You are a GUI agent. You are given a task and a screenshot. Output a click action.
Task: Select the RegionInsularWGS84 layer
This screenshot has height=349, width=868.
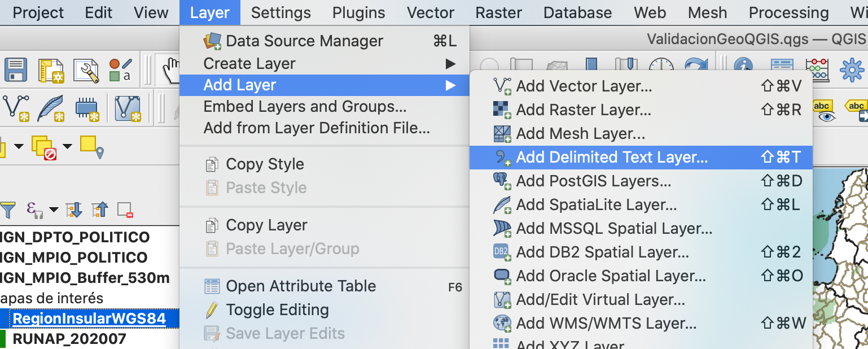pos(89,319)
